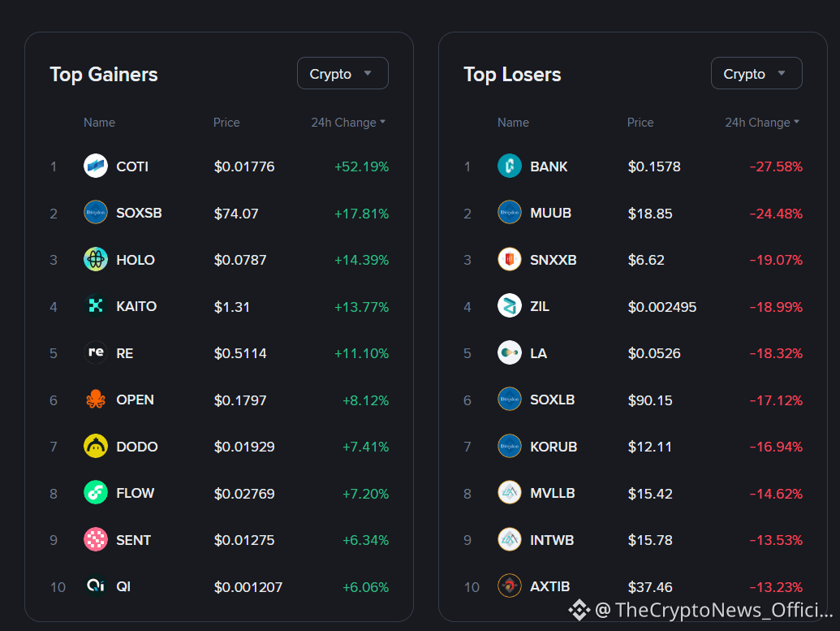Click the KAITO coin icon
Screen dimensions: 840x631
pyautogui.click(x=96, y=306)
